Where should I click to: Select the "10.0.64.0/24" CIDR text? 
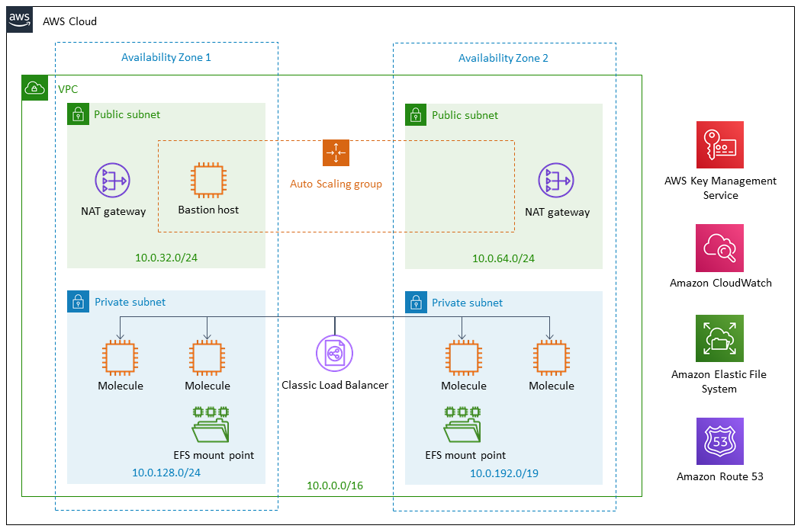[x=503, y=259]
